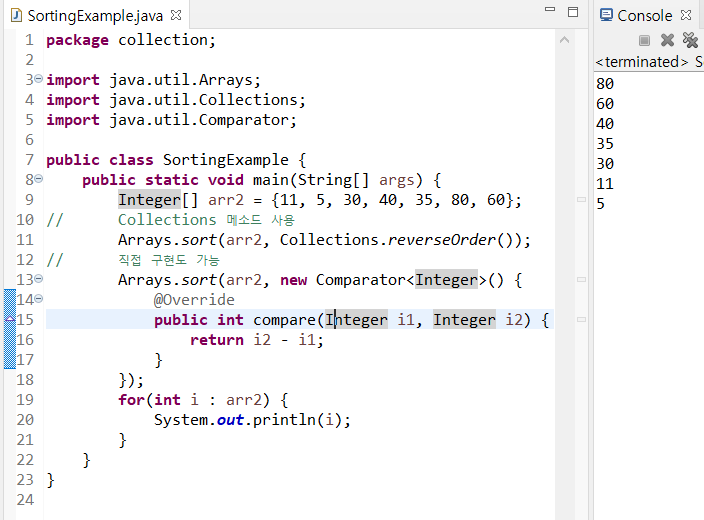Viewport: 704px width, 520px height.
Task: Click line number 6 in gutter
Action: coord(29,140)
